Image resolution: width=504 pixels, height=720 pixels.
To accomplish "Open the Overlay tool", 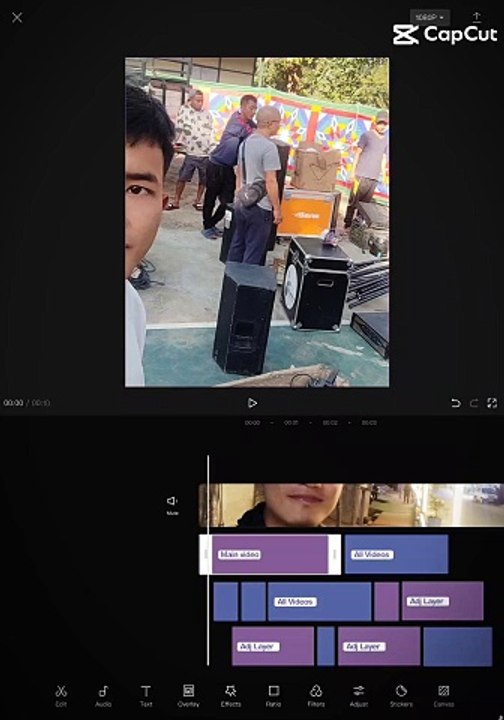I will pyautogui.click(x=188, y=695).
